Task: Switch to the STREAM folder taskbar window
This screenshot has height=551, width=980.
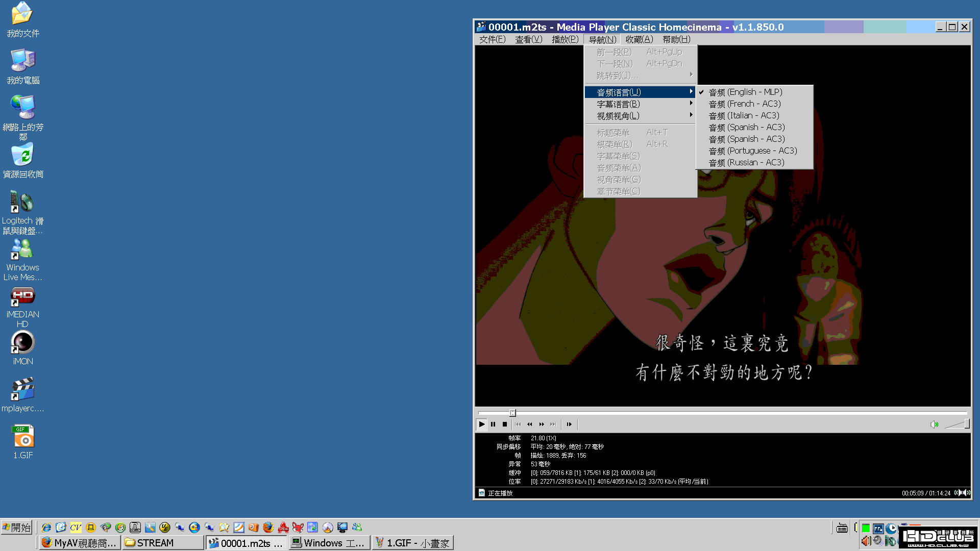Action: (163, 543)
